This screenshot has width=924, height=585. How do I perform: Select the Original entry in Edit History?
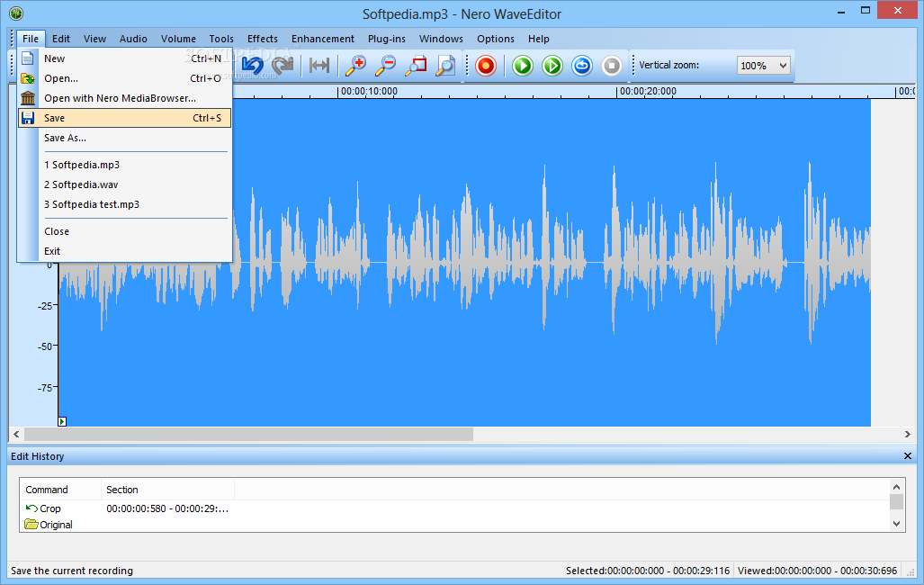coord(49,525)
